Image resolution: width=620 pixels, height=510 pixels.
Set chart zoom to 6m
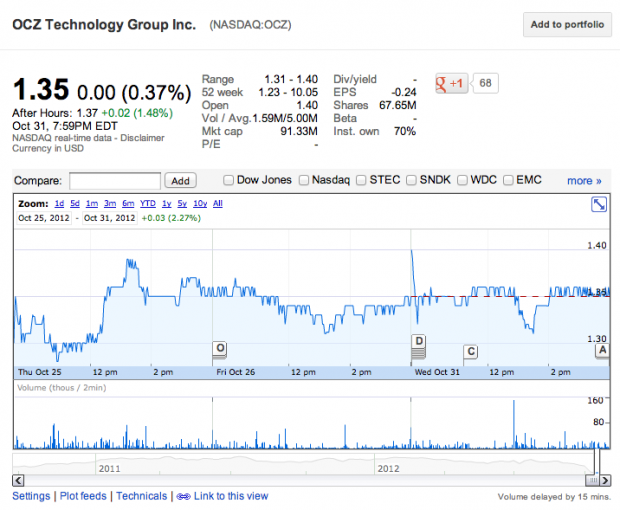click(128, 204)
